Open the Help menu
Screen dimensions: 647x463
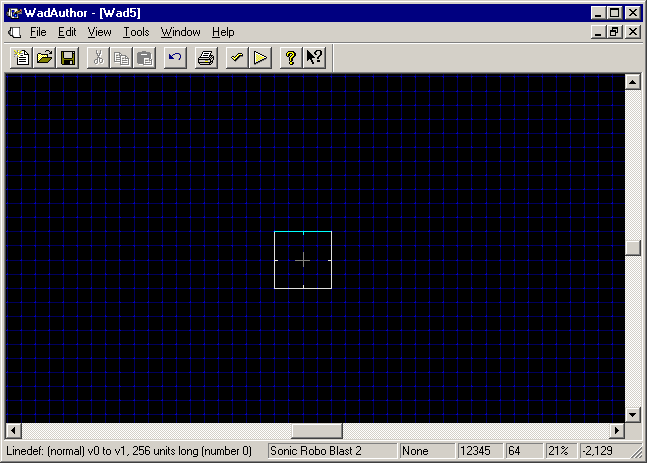coord(223,32)
